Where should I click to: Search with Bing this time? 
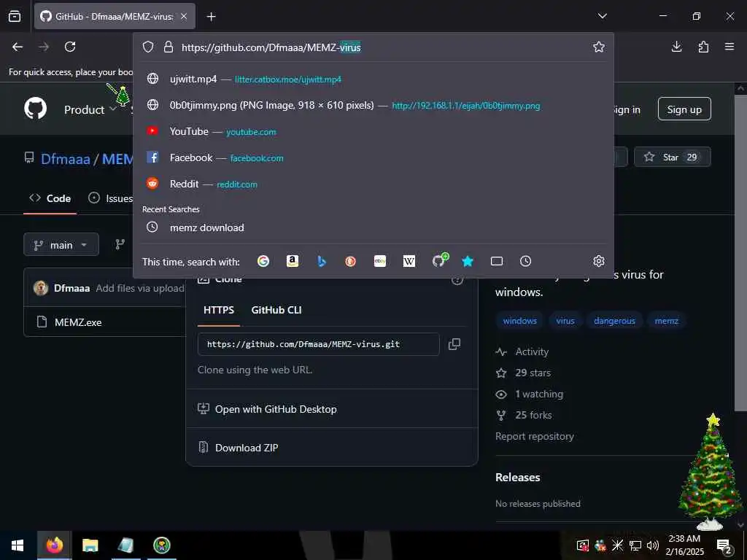point(322,261)
